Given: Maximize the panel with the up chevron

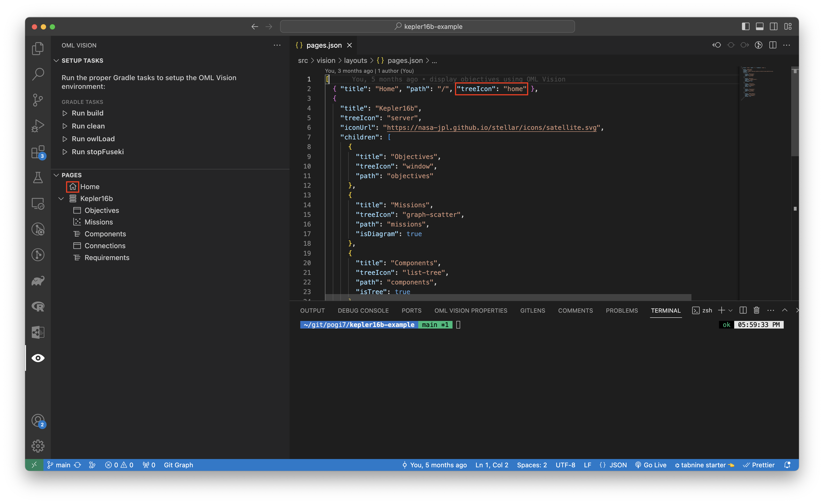Looking at the screenshot, I should [785, 310].
